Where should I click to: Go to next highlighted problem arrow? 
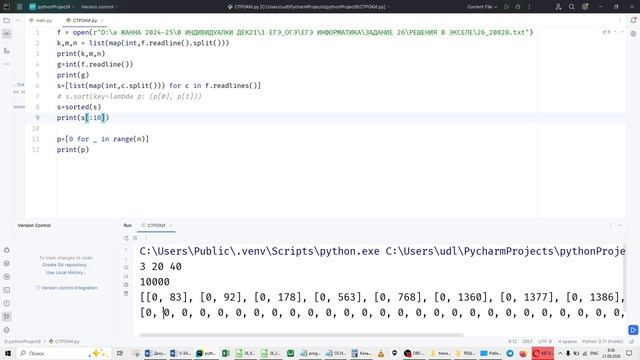622,32
